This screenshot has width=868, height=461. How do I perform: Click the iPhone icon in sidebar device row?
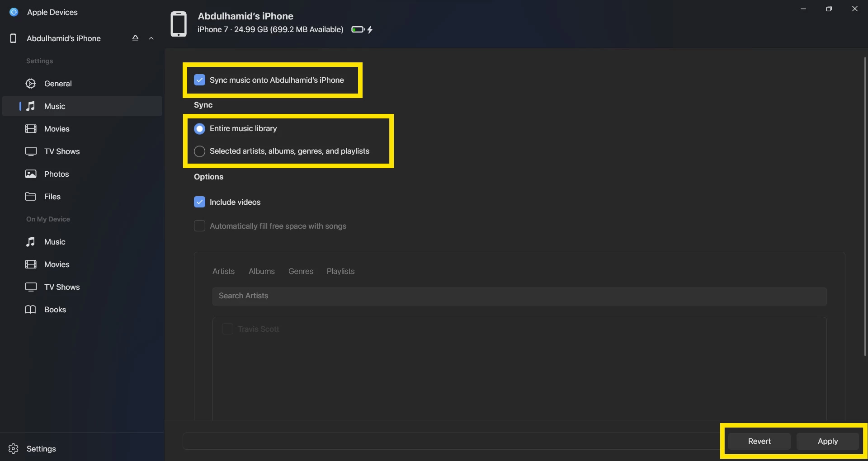(x=13, y=38)
